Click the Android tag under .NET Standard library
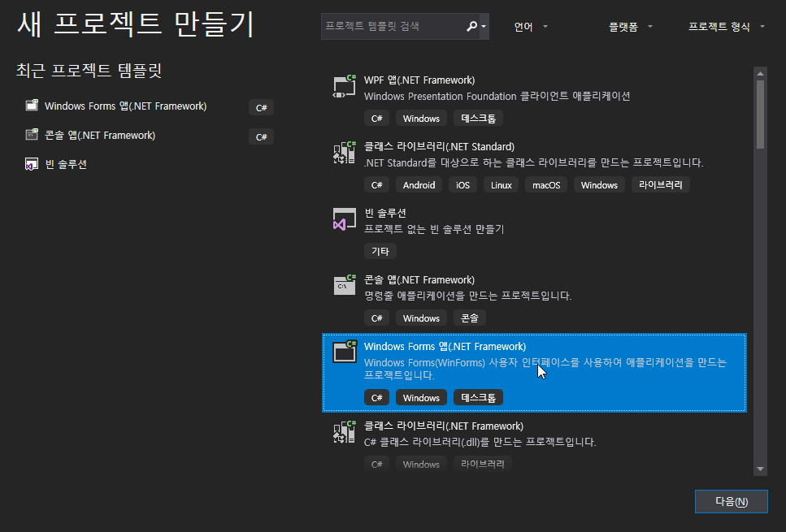This screenshot has height=532, width=786. click(419, 185)
